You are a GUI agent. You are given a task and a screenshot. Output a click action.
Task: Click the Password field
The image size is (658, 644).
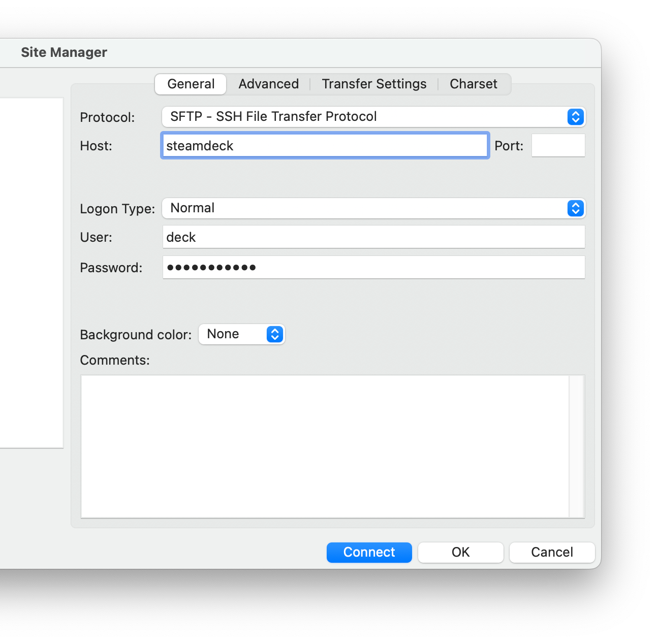click(x=373, y=267)
